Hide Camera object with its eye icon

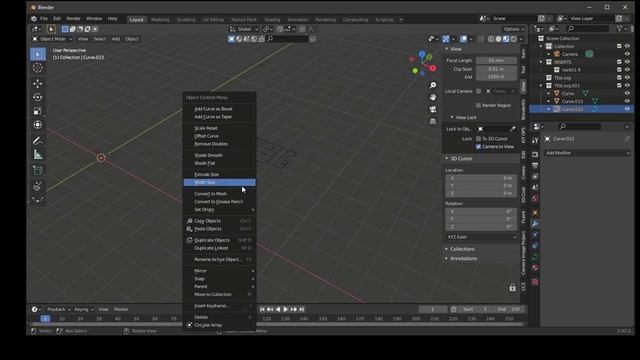coord(627,54)
